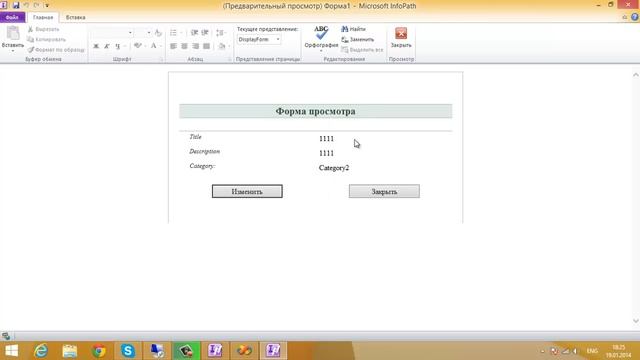Click the volume icon in system tray
This screenshot has width=640, height=360.
[575, 351]
